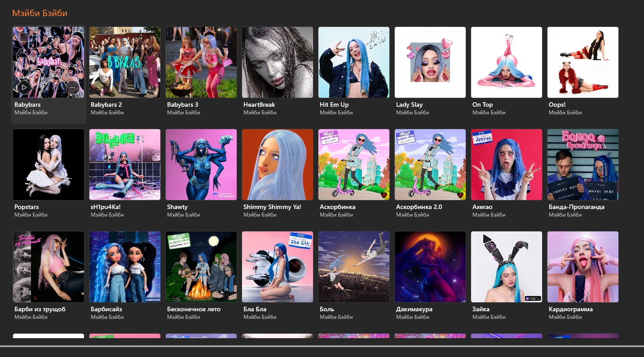Click the Зайка title text
644x357 pixels.
point(481,309)
